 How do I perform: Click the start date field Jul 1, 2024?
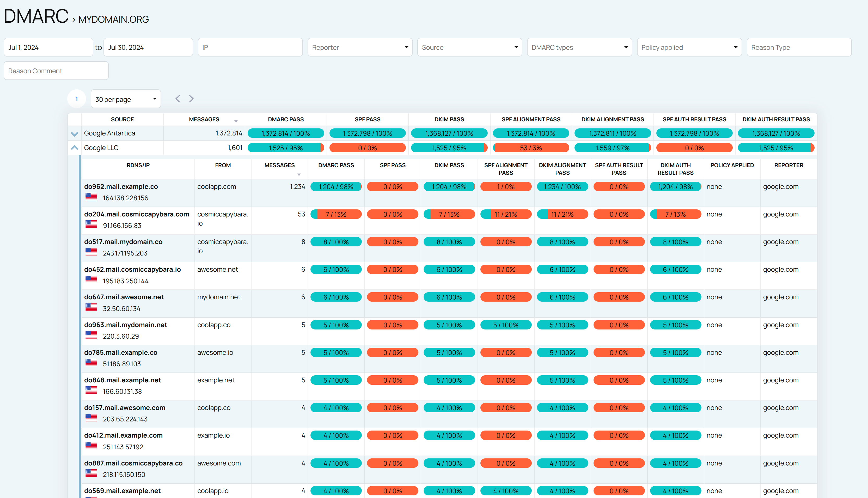tap(48, 47)
